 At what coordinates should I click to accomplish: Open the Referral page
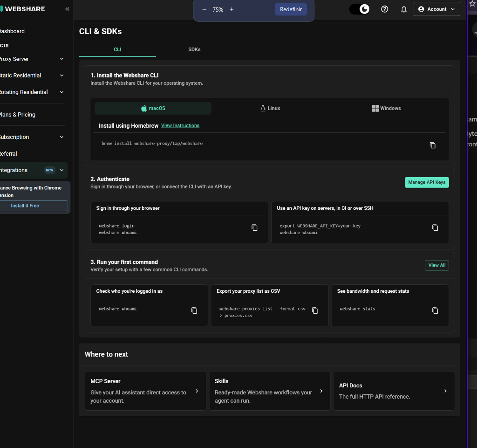point(8,154)
